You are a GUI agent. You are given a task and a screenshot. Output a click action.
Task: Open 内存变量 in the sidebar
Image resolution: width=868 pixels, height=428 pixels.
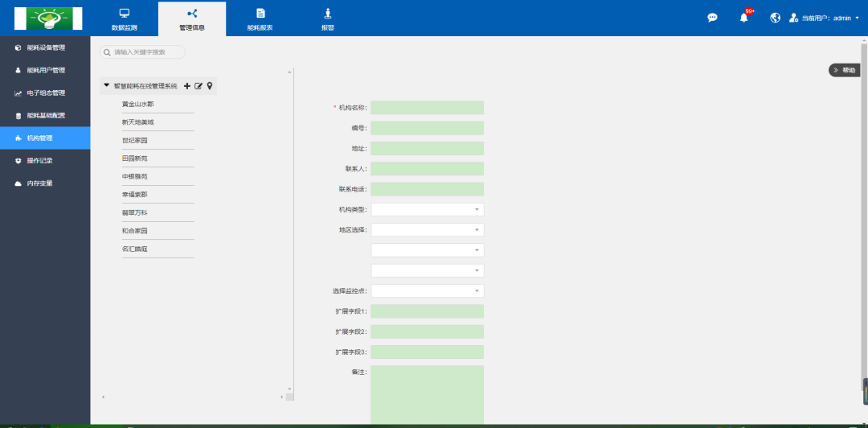point(45,183)
